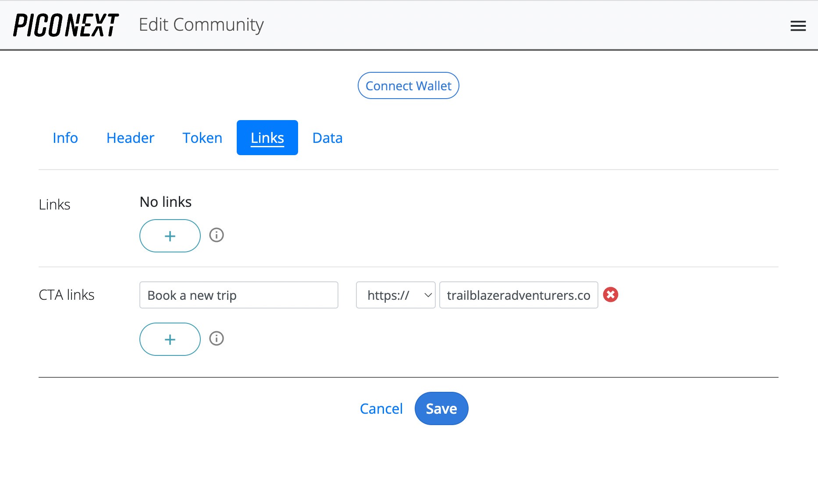Delete the 'Book a new trip' CTA link
Screen dimensions: 818x504
pyautogui.click(x=611, y=295)
